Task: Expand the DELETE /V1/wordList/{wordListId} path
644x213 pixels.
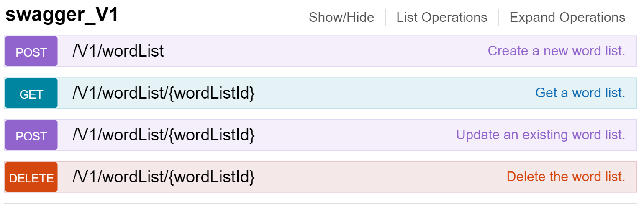Action: 164,177
